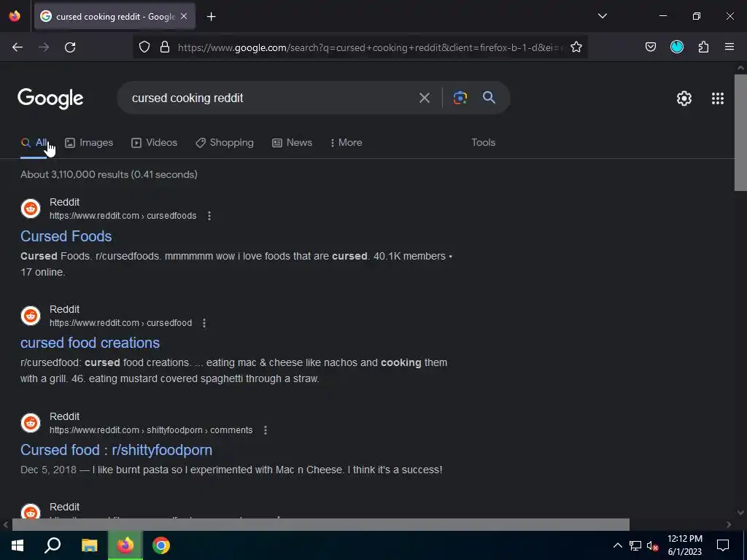Screen dimensions: 747x560
Task: Switch to the Shopping tab
Action: tap(225, 142)
